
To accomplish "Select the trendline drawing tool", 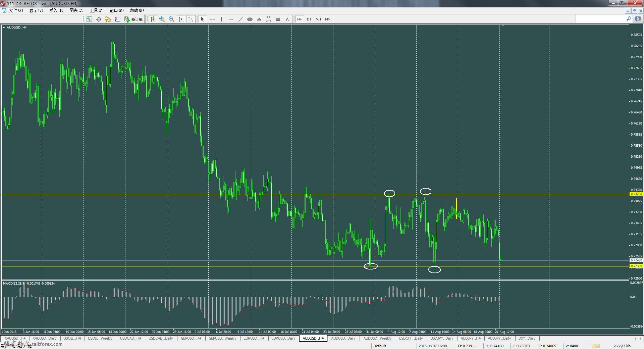I will 240,19.
